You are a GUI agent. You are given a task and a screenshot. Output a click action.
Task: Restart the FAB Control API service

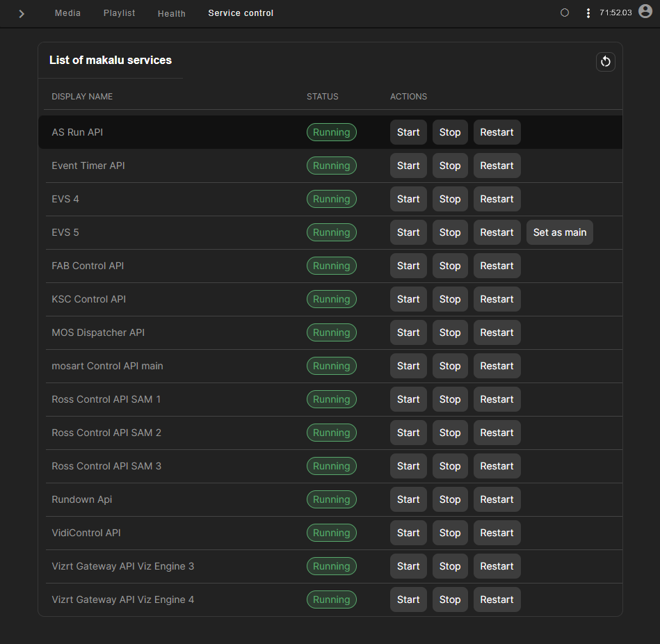[497, 266]
